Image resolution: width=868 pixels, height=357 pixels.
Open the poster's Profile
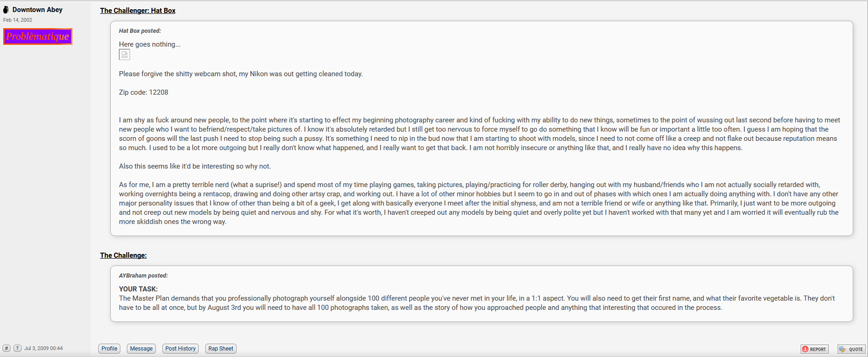click(109, 349)
